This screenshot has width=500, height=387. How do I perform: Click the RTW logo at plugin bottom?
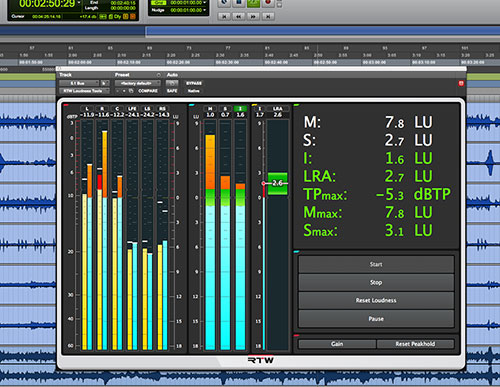click(261, 360)
